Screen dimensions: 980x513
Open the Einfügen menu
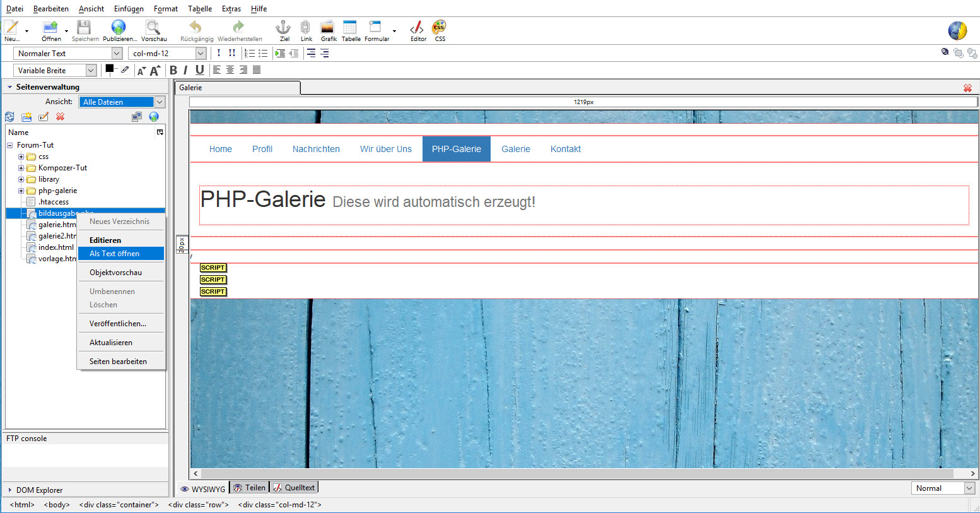coord(129,9)
